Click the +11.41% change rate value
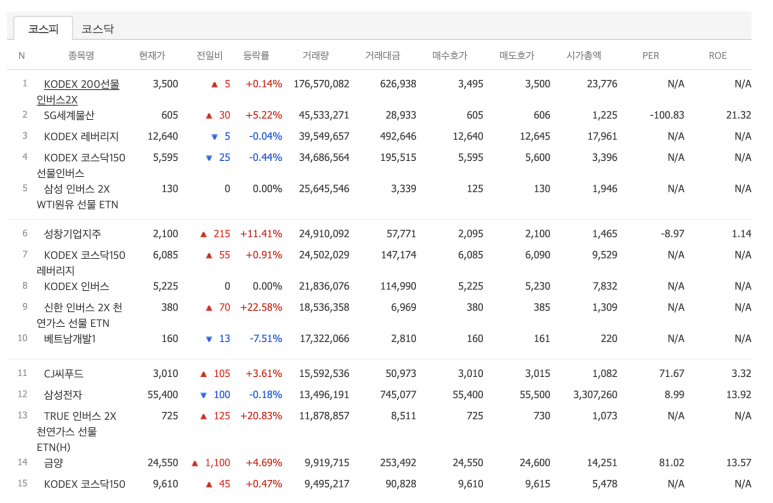Viewport: 773px width, 503px height. (261, 234)
